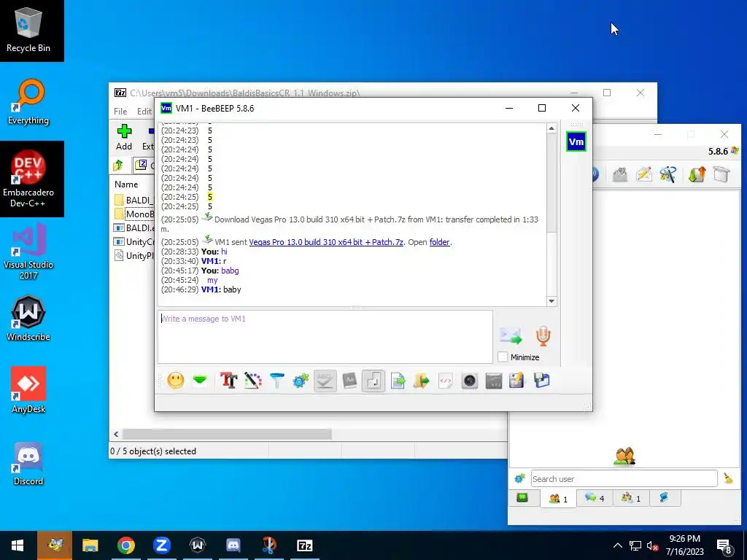This screenshot has height=560, width=747.
Task: Click the broom clear search icon
Action: click(728, 478)
